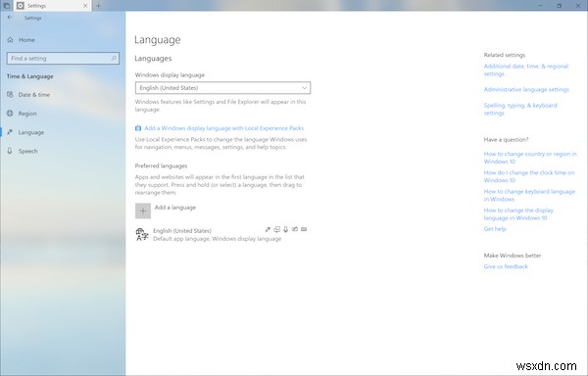Screen dimensions: 588x376
Task: Click the Microsoft Store bag icon
Action: tap(138, 128)
